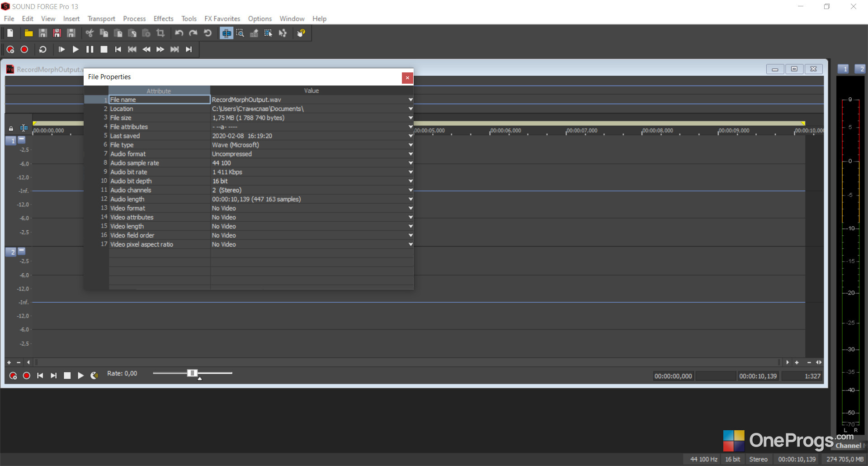Click the Record button in the data window bar
868x466 pixels.
tap(27, 376)
